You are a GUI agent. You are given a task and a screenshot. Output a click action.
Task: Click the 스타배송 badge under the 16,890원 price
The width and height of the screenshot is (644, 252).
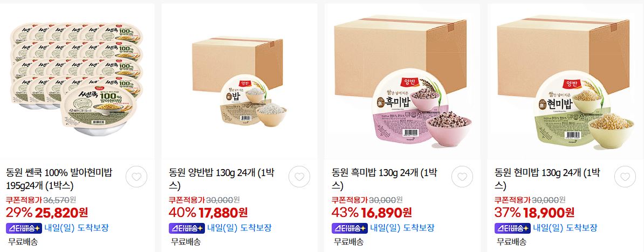(x=350, y=228)
